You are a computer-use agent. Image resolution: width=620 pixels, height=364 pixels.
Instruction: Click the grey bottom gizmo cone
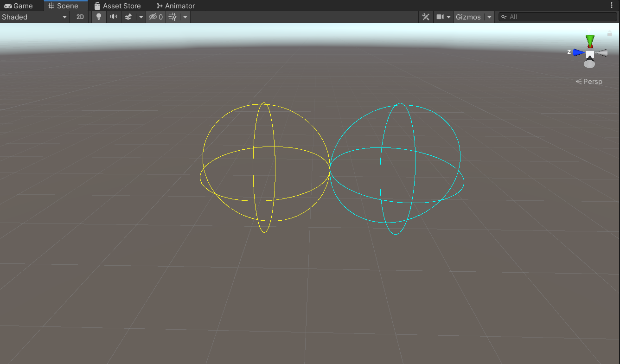(589, 64)
